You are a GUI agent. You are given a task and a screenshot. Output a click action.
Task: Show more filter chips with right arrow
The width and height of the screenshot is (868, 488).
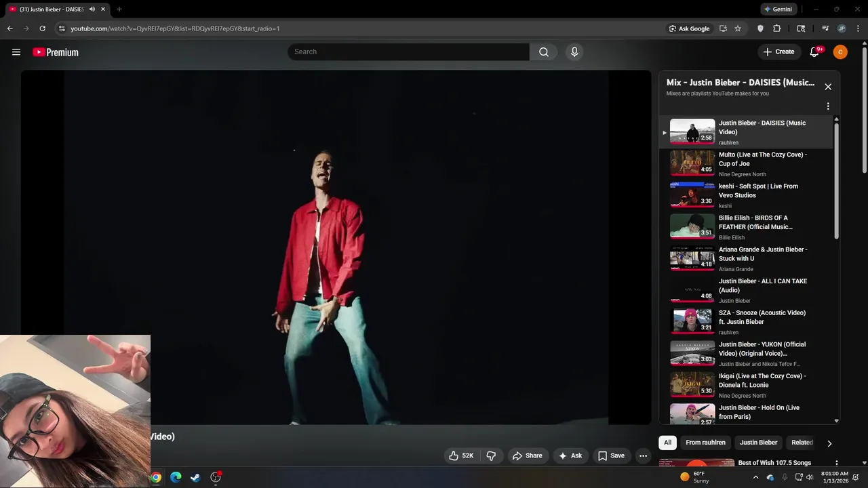[829, 443]
